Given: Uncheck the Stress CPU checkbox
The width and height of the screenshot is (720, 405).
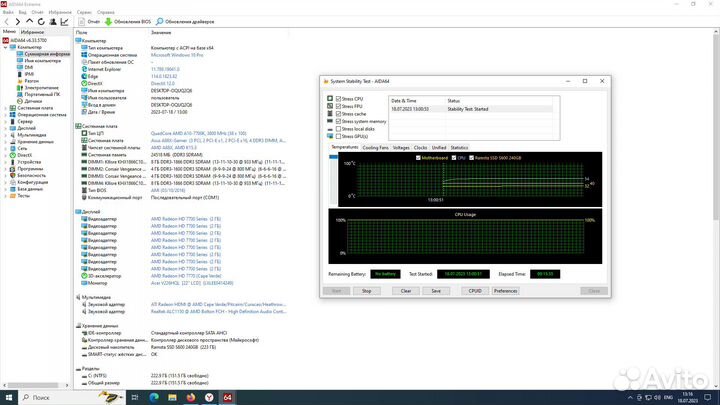Looking at the screenshot, I should [338, 99].
